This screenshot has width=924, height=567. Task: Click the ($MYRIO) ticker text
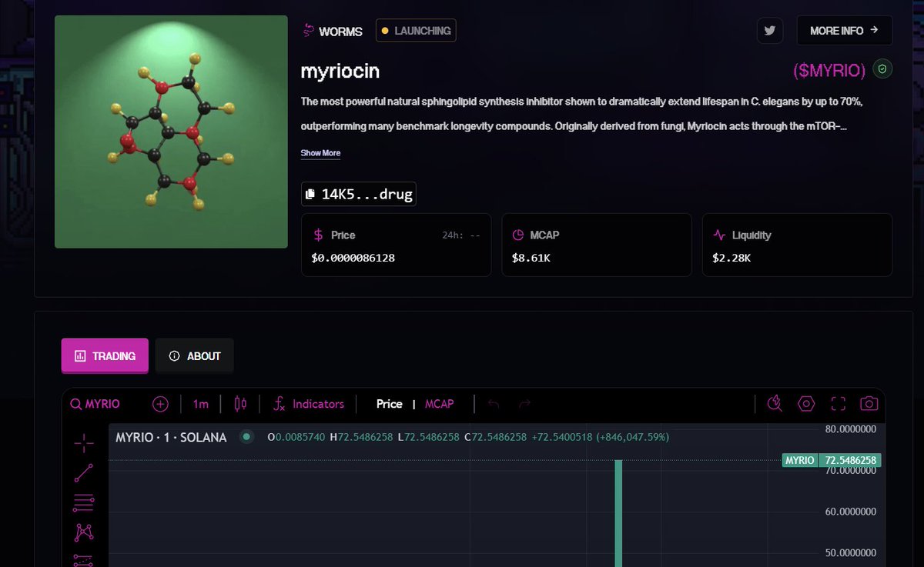click(x=829, y=71)
